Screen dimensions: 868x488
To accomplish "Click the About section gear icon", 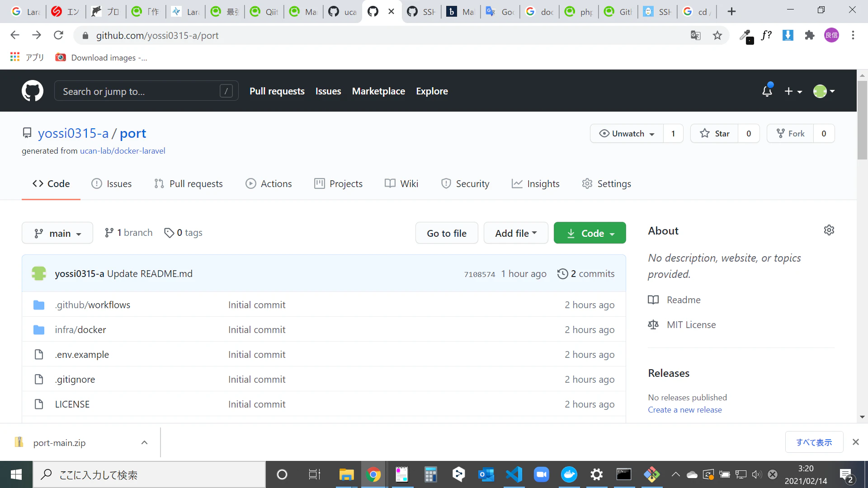I will 829,230.
